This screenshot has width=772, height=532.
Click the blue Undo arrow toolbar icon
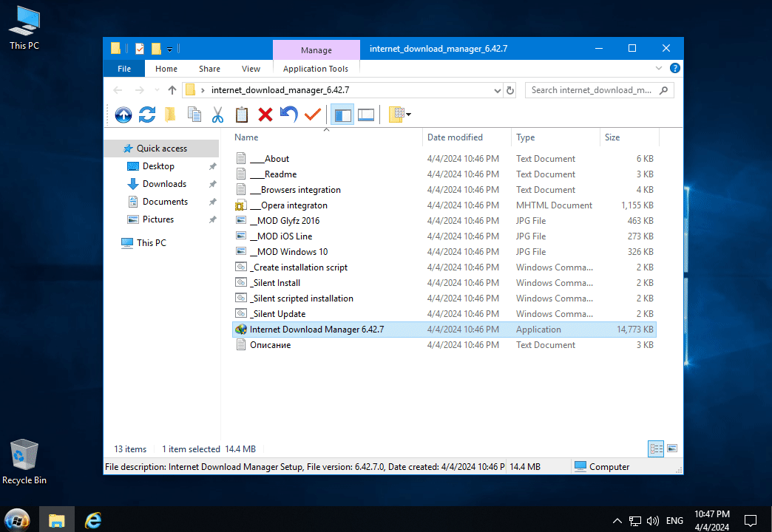[x=288, y=115]
